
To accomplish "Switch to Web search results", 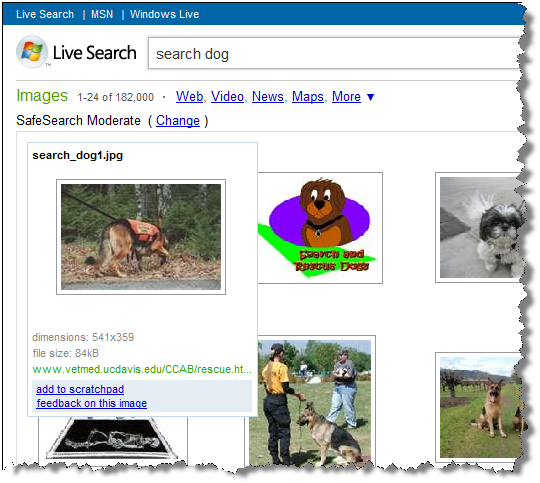I will pyautogui.click(x=189, y=96).
